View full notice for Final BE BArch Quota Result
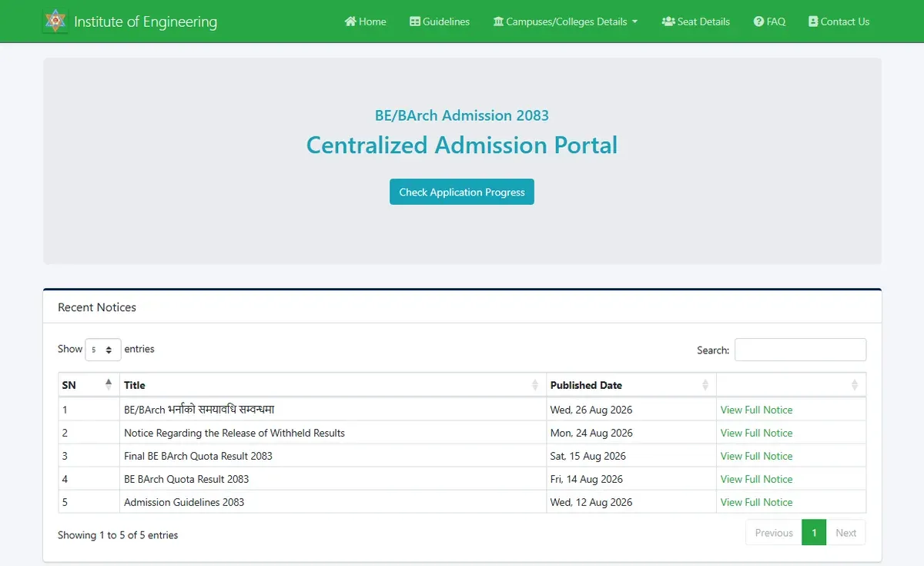Viewport: 924px width, 566px height. 756,456
